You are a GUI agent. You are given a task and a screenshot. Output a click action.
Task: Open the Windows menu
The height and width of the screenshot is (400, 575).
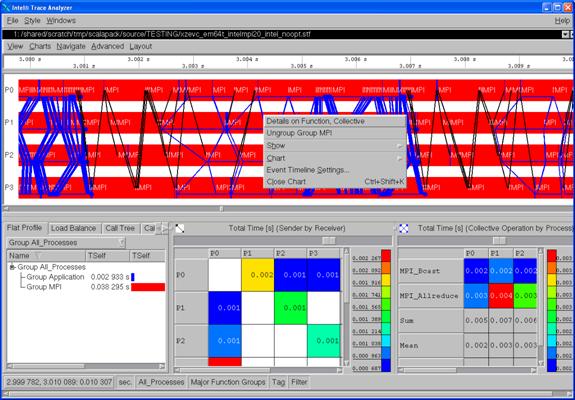click(x=61, y=21)
